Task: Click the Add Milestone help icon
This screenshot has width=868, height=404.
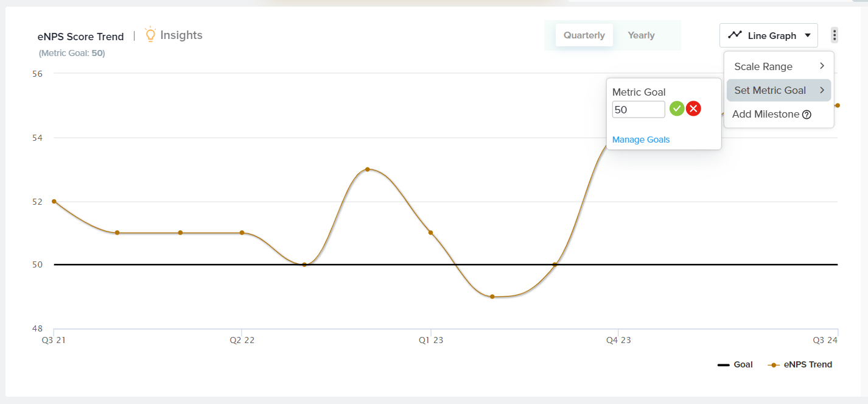Action: coord(807,115)
